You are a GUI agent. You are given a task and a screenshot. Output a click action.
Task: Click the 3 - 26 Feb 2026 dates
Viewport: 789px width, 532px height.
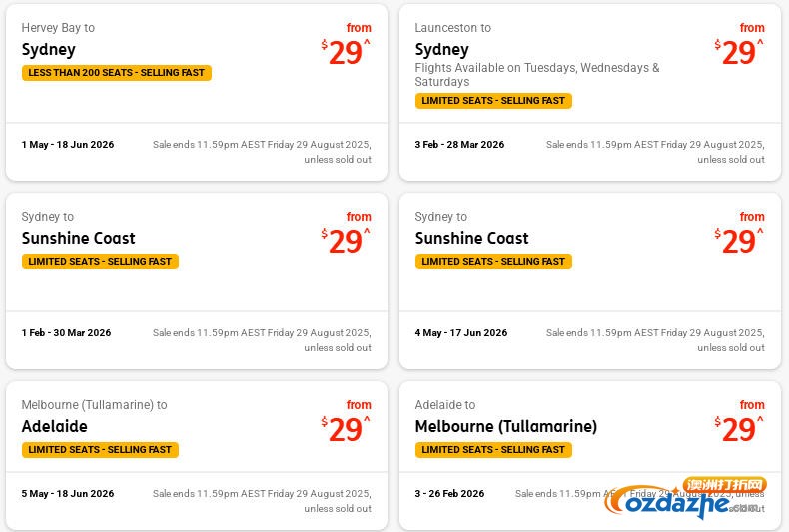point(449,494)
